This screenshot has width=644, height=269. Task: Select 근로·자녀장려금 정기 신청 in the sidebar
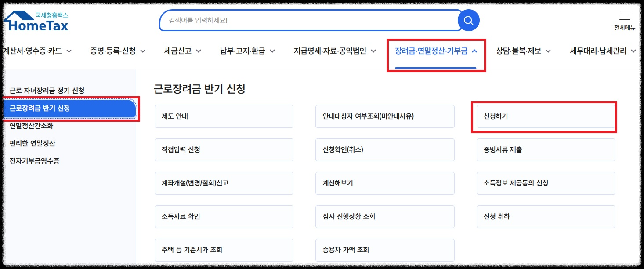(48, 90)
